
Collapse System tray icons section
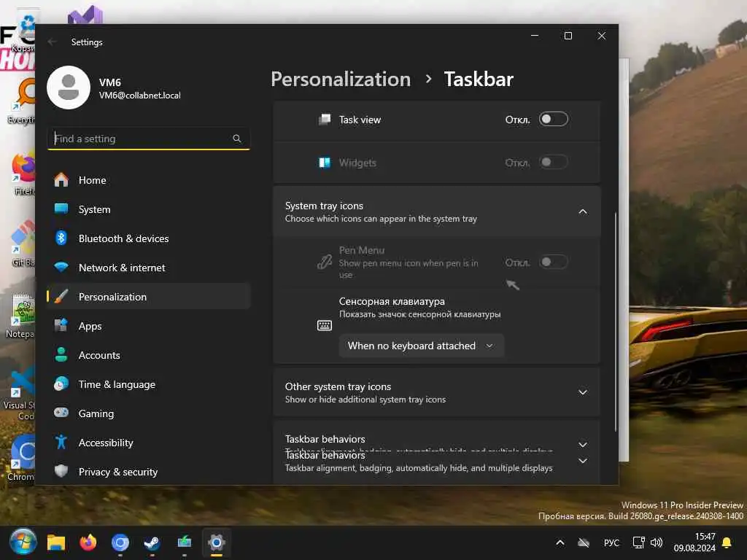[583, 211]
